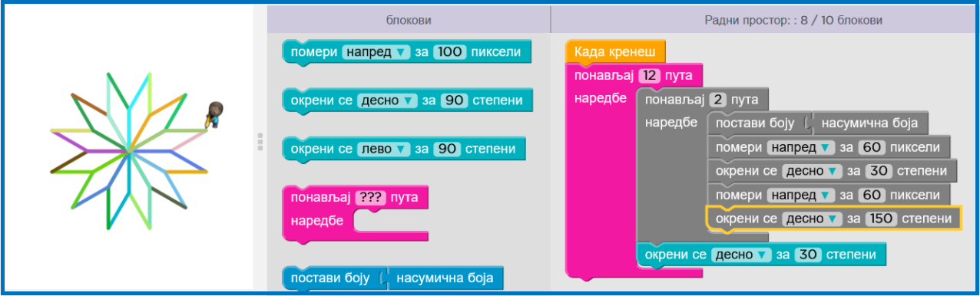
Task: Click 'насумична боја' block in the toolbox
Action: 445,278
